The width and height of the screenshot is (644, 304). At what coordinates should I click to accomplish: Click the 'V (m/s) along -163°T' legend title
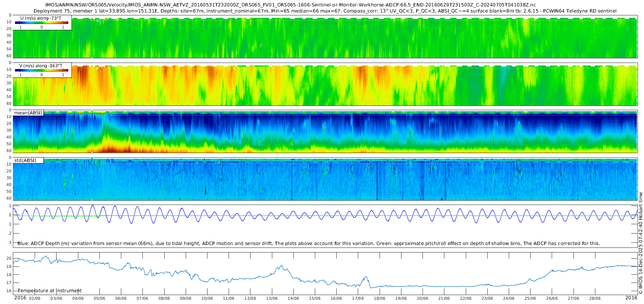(x=41, y=66)
